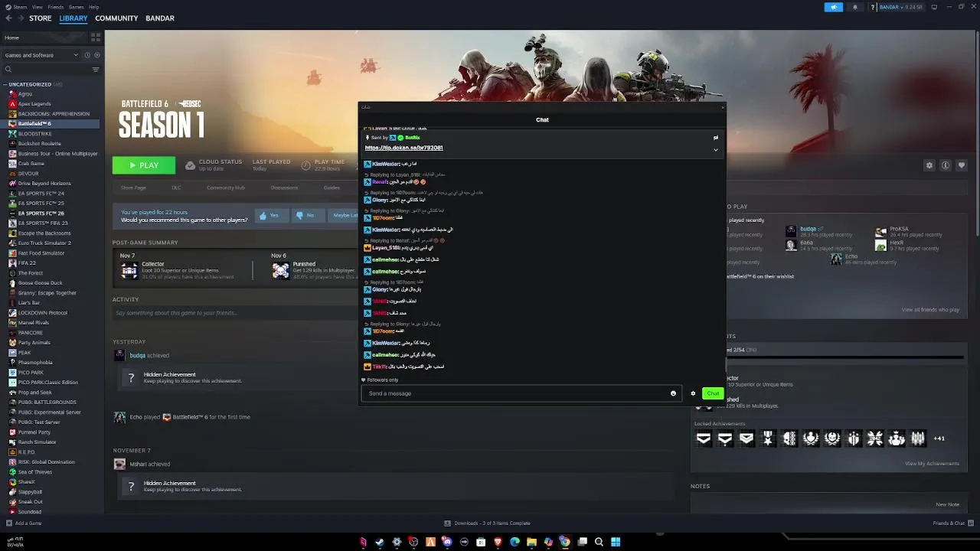Open Downloads status at the bottom bar
This screenshot has width=980, height=551.
click(x=488, y=523)
